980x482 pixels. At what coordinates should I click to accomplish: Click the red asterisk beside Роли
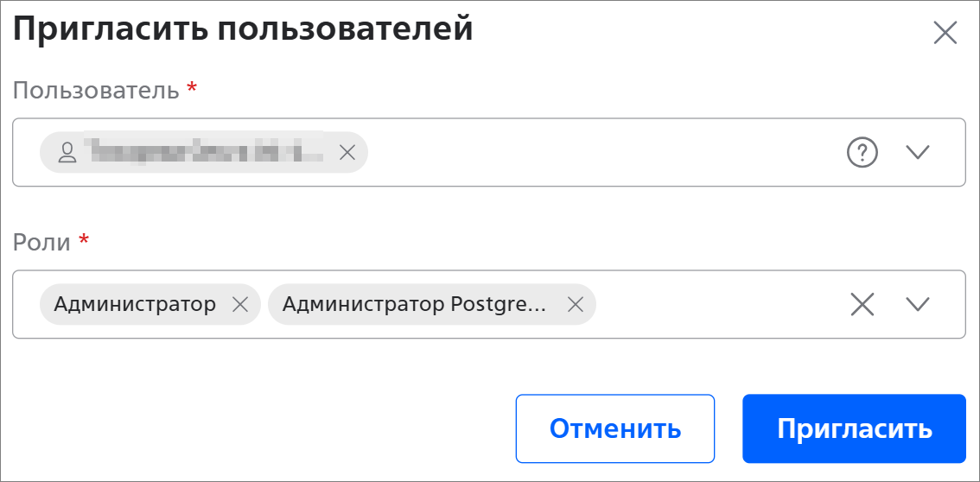(x=84, y=239)
